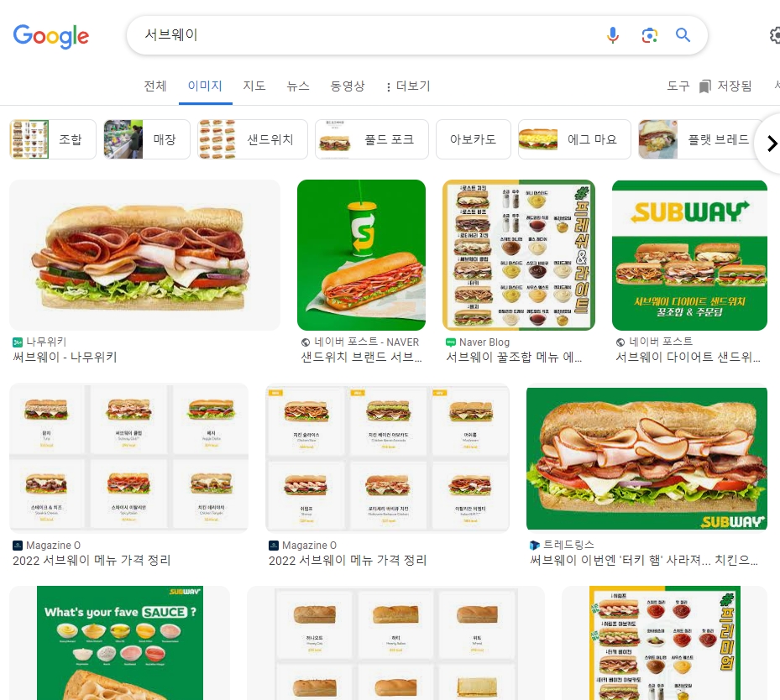Image resolution: width=780 pixels, height=700 pixels.
Task: Click the 나무위키 source site icon
Action: [18, 342]
